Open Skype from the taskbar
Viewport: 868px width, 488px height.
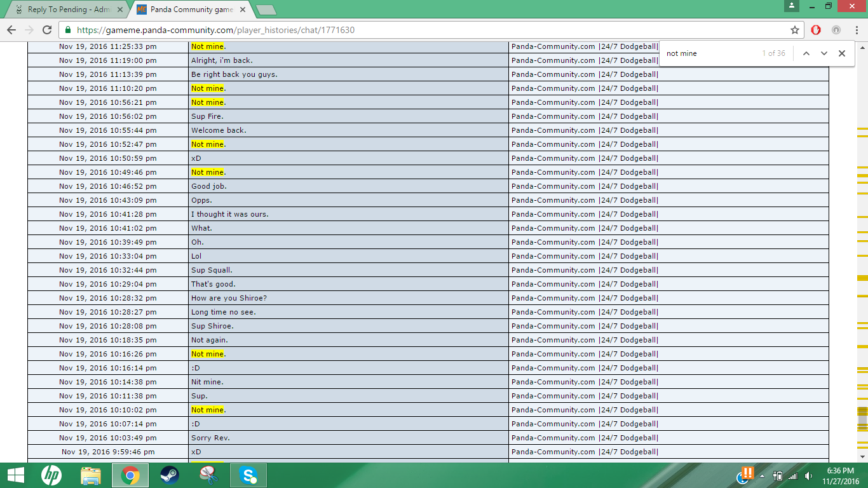pyautogui.click(x=248, y=475)
